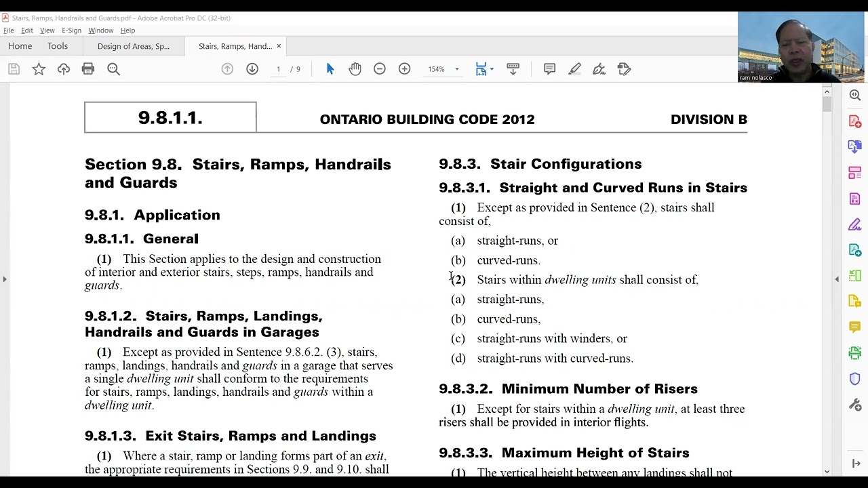
Task: Print the document with printer icon
Action: [x=88, y=69]
